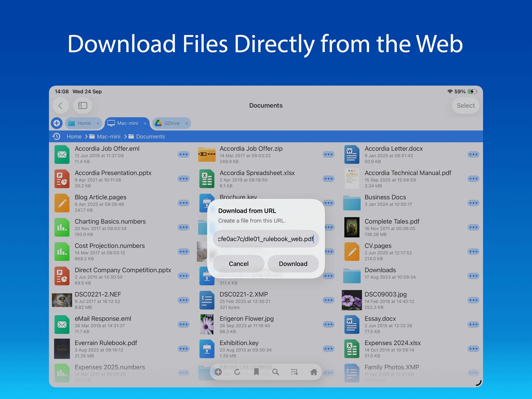Open more options for Essay.docx
532x399 pixels.
[x=473, y=325]
